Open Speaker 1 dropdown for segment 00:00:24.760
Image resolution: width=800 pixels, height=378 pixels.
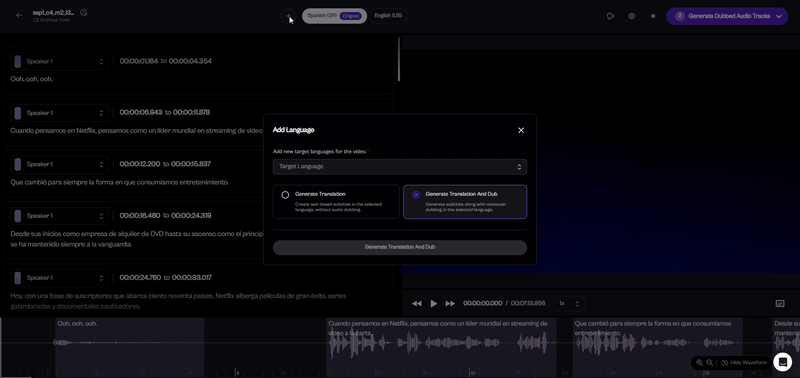point(59,278)
